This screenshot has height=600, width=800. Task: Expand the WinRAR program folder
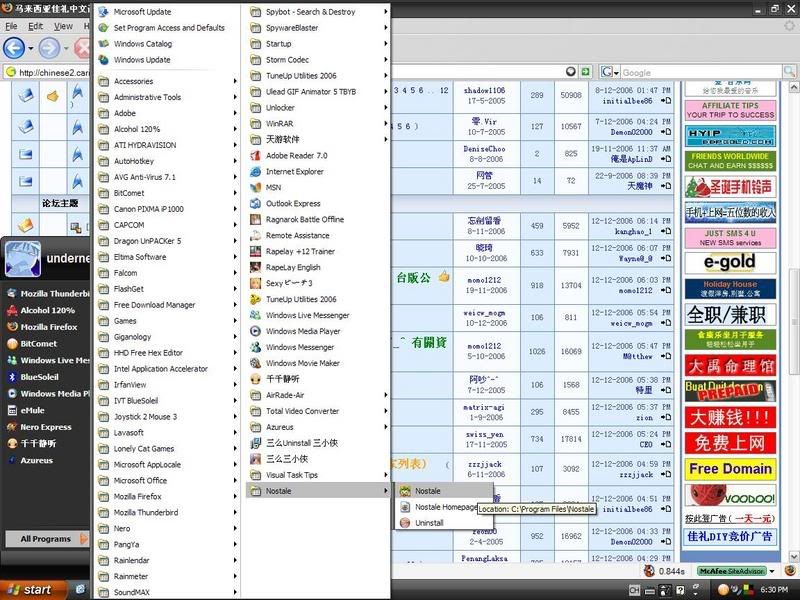[x=280, y=123]
